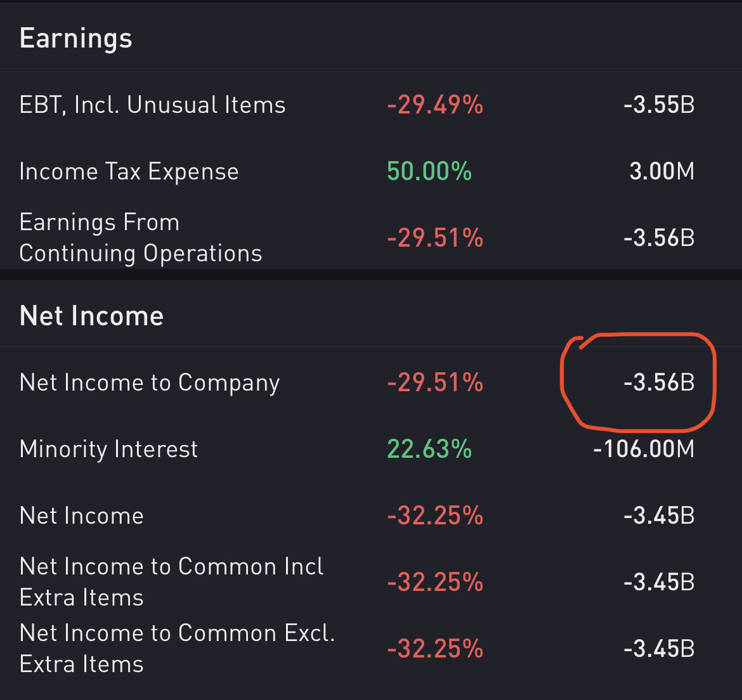Select the Earnings section header

[x=75, y=39]
